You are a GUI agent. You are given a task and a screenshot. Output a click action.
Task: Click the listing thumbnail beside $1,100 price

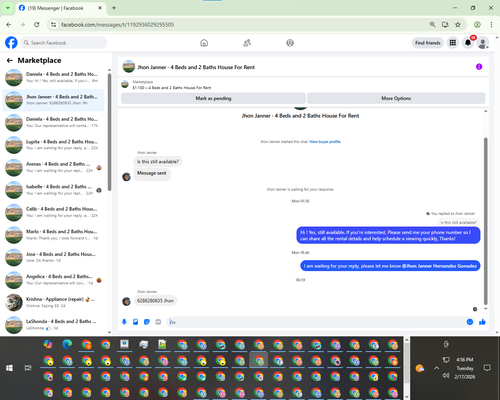[125, 84]
